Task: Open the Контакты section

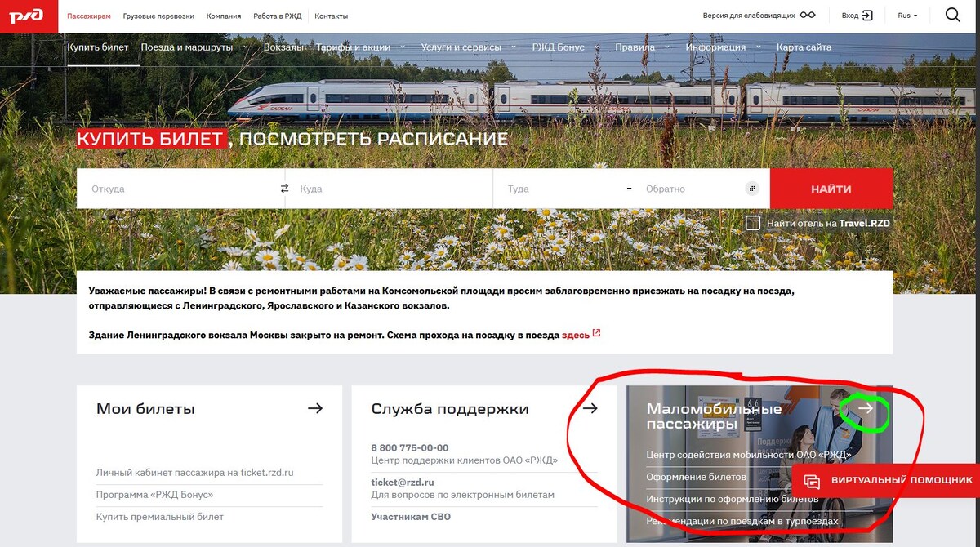Action: [x=331, y=16]
